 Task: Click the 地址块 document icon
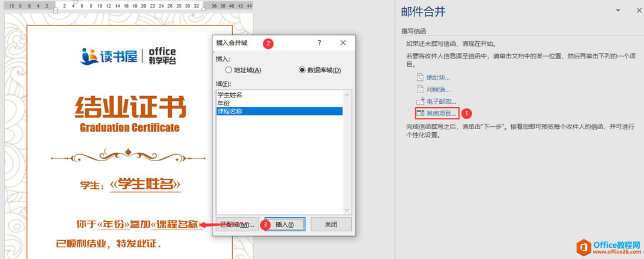click(420, 77)
